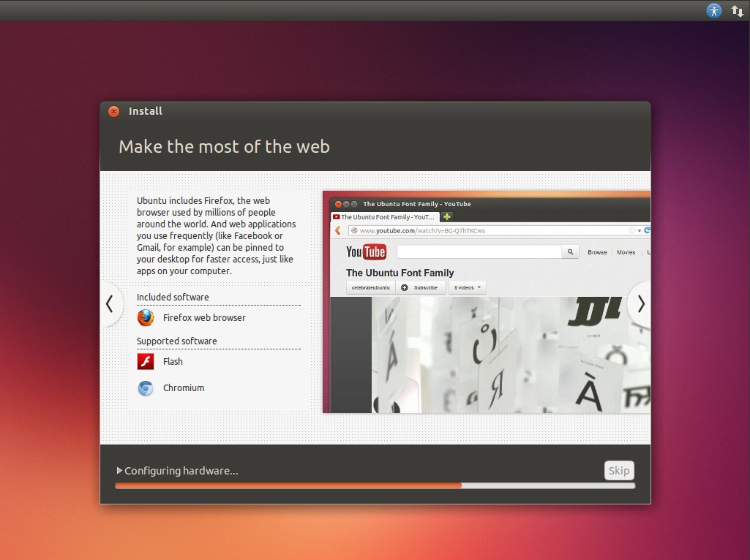
Task: Select The Ubuntu Font Family browser tab
Action: coord(384,217)
